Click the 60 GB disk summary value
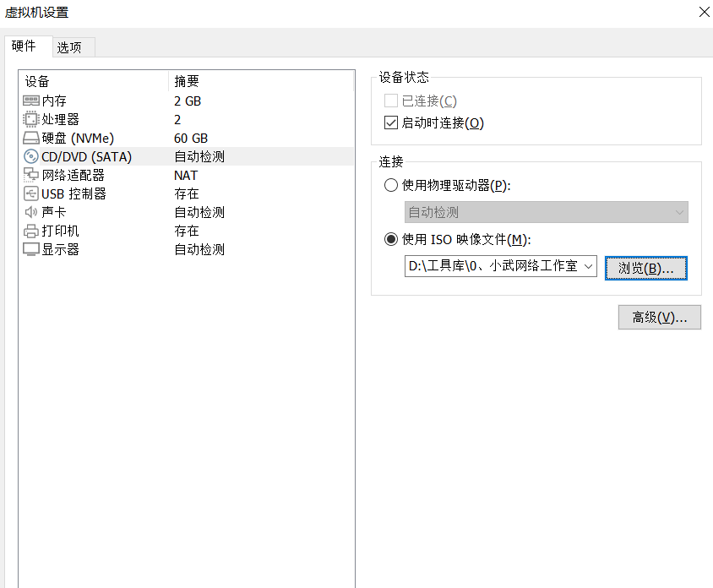The width and height of the screenshot is (713, 588). point(191,139)
